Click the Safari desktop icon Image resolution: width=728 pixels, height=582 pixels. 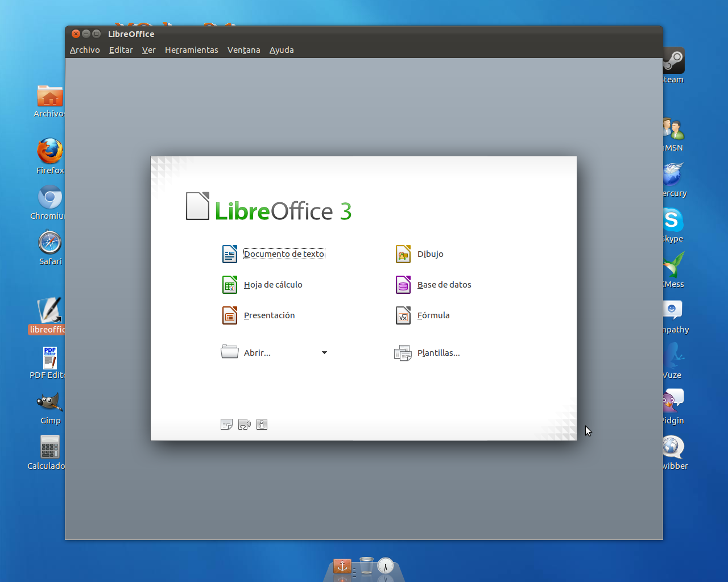tap(50, 243)
